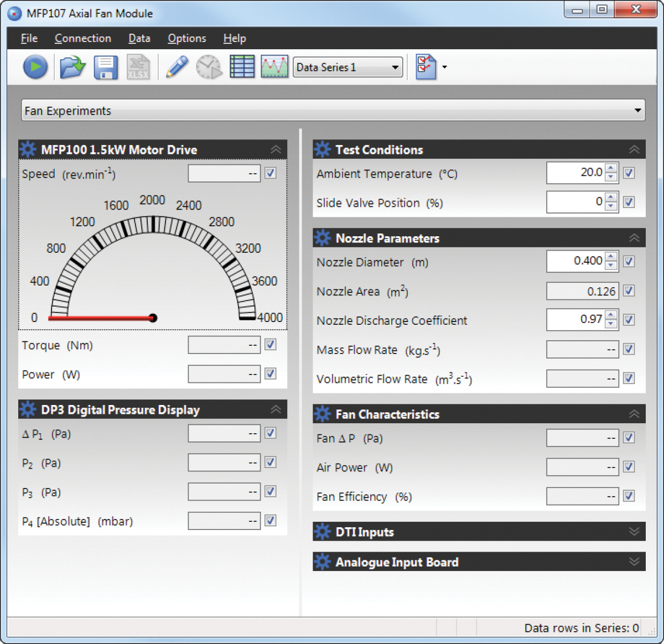Image resolution: width=664 pixels, height=644 pixels.
Task: Open the Options menu
Action: (x=187, y=38)
